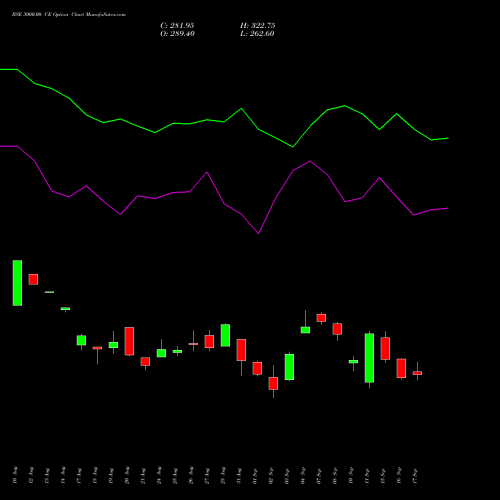500x500 pixels.
Task: Select the 31 Aug date label
Action: [239, 475]
